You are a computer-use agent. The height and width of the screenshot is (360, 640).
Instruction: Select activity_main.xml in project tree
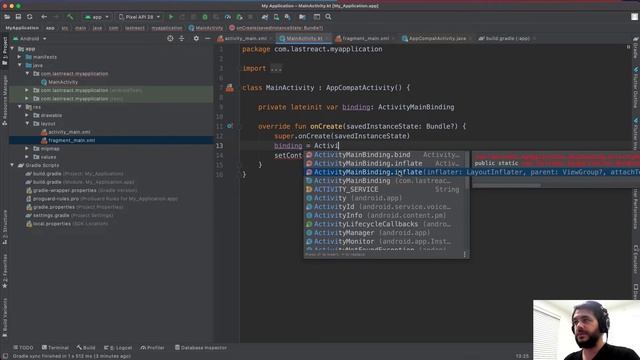[66, 132]
